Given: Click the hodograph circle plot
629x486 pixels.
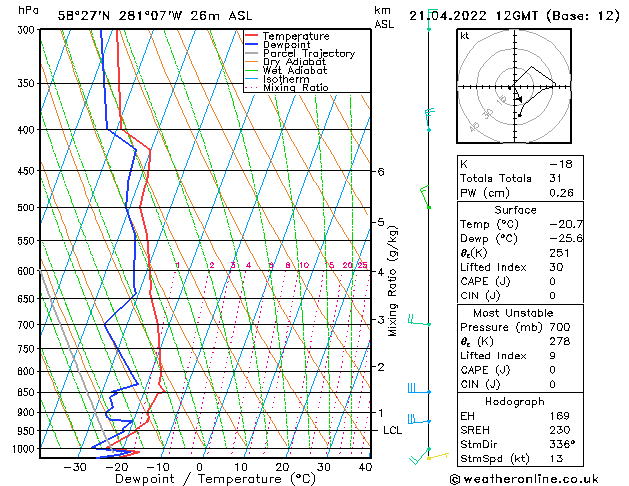Looking at the screenshot, I should click(x=515, y=88).
